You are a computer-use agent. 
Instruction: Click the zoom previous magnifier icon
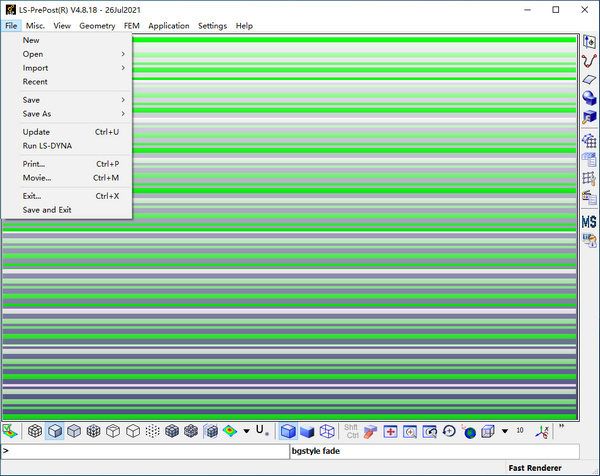(x=429, y=432)
